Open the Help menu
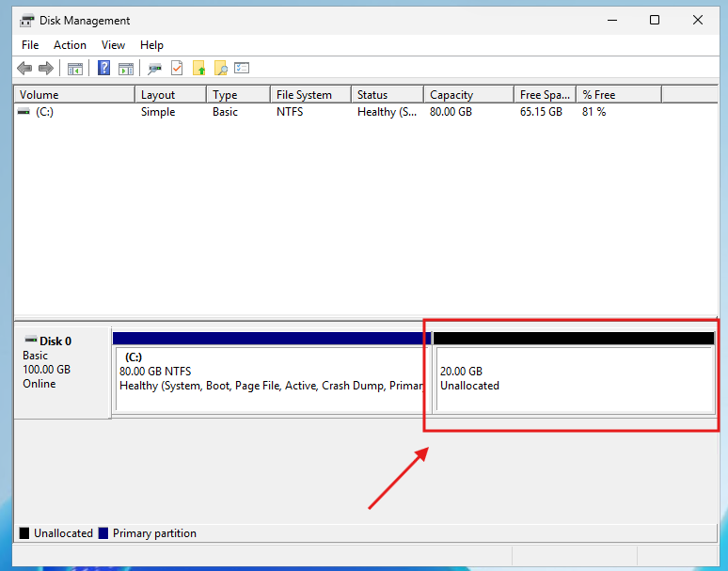This screenshot has width=728, height=571. 151,45
